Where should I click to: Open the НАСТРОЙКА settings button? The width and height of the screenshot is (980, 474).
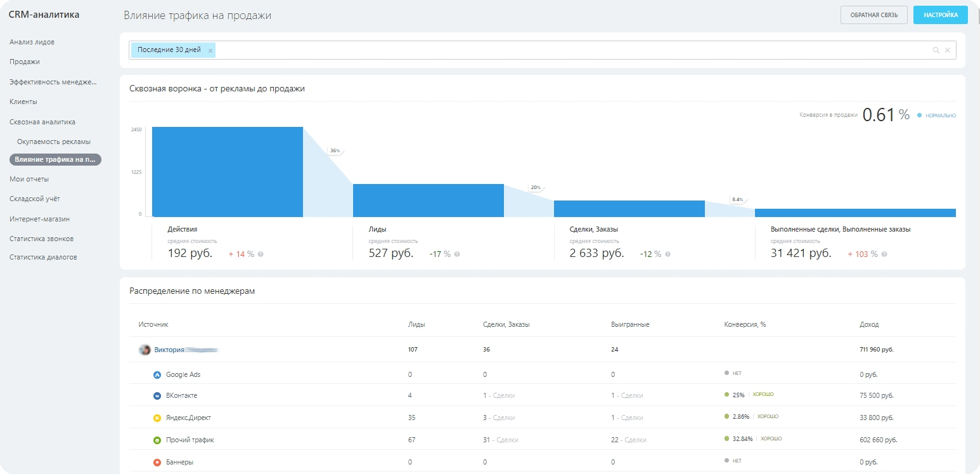[x=941, y=15]
